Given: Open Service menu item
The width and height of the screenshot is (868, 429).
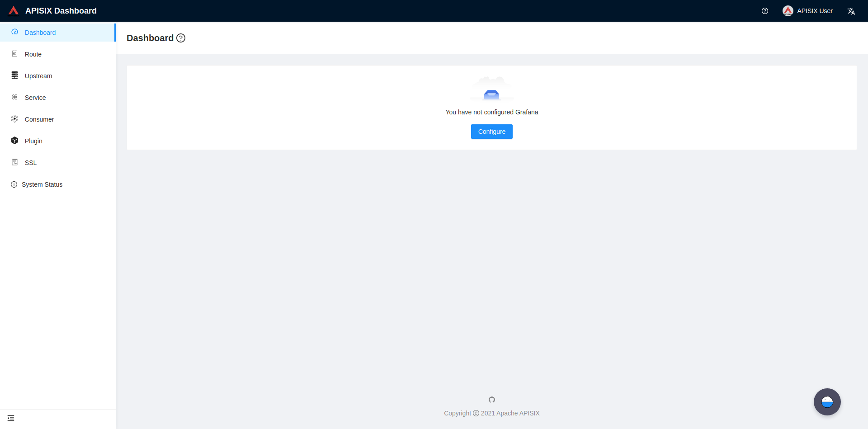Looking at the screenshot, I should click(x=58, y=98).
